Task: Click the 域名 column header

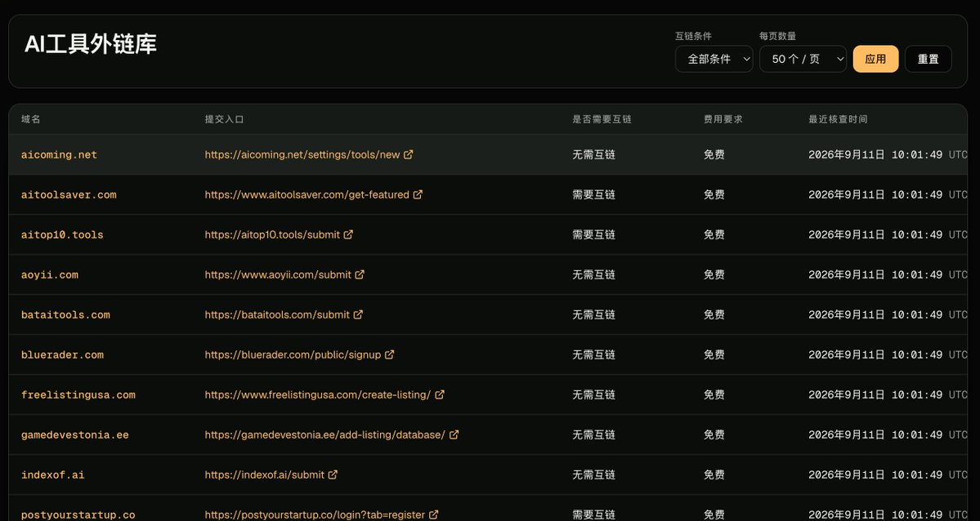Action: click(30, 118)
